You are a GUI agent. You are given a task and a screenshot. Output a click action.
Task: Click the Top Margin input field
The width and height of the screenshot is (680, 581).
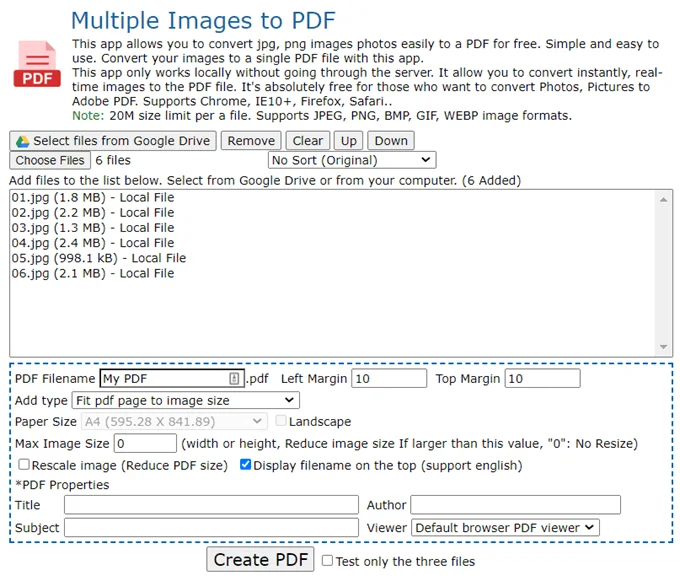point(542,379)
